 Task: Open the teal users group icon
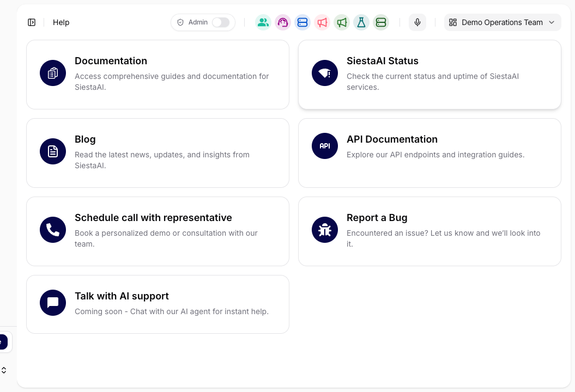pos(263,22)
